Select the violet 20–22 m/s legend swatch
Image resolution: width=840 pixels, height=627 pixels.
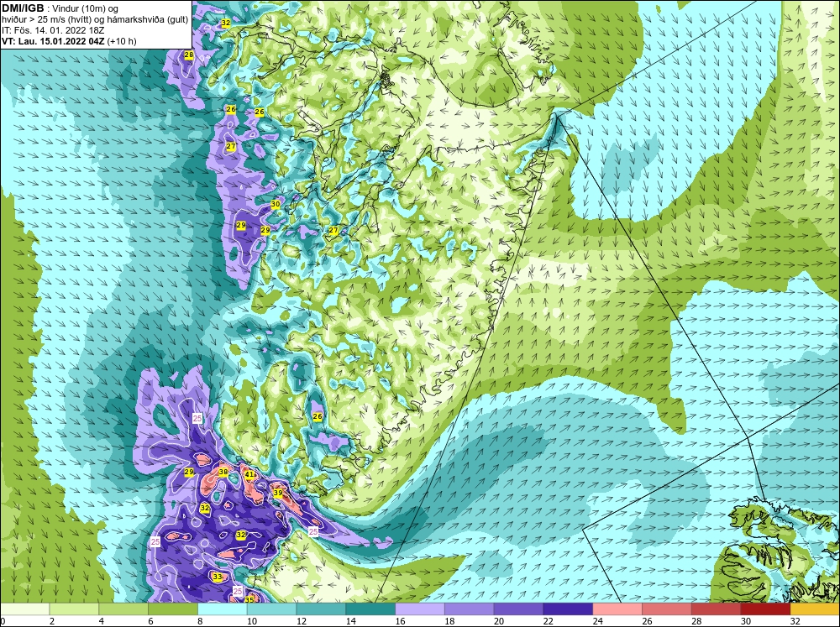(518, 609)
